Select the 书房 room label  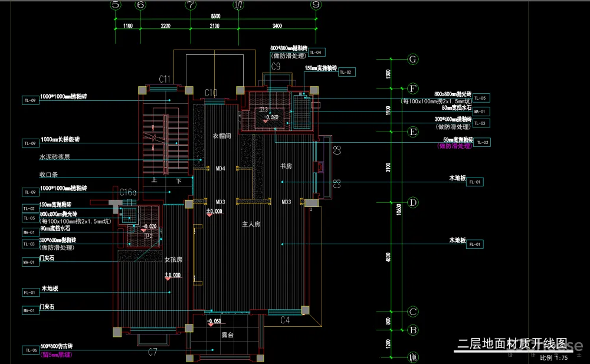pos(286,166)
